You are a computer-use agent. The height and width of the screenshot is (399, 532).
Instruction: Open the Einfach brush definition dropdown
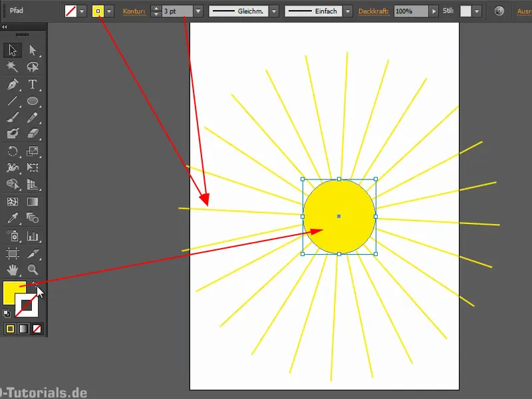pos(348,11)
